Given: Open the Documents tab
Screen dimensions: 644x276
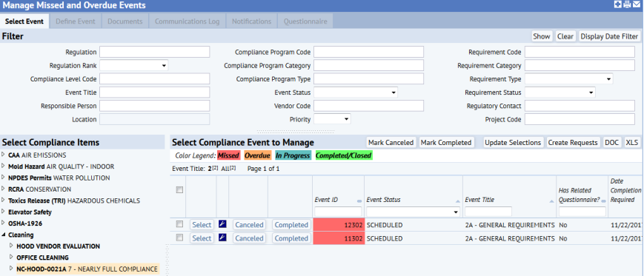Looking at the screenshot, I should (x=125, y=21).
